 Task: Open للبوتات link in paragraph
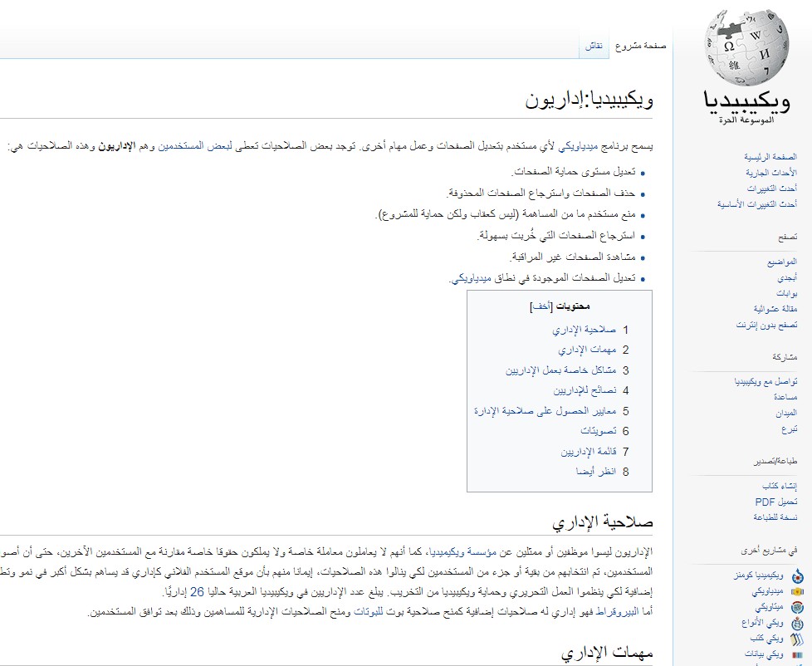(x=368, y=612)
